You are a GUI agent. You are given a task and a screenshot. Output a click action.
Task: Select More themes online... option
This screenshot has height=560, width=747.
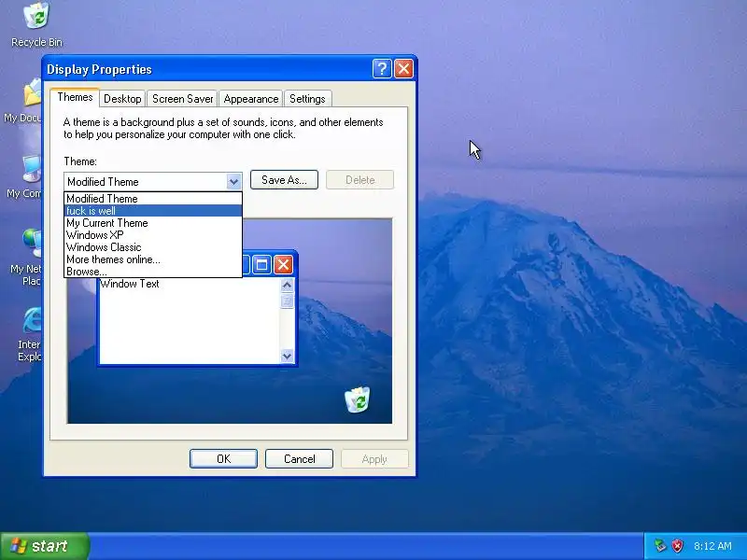click(153, 259)
